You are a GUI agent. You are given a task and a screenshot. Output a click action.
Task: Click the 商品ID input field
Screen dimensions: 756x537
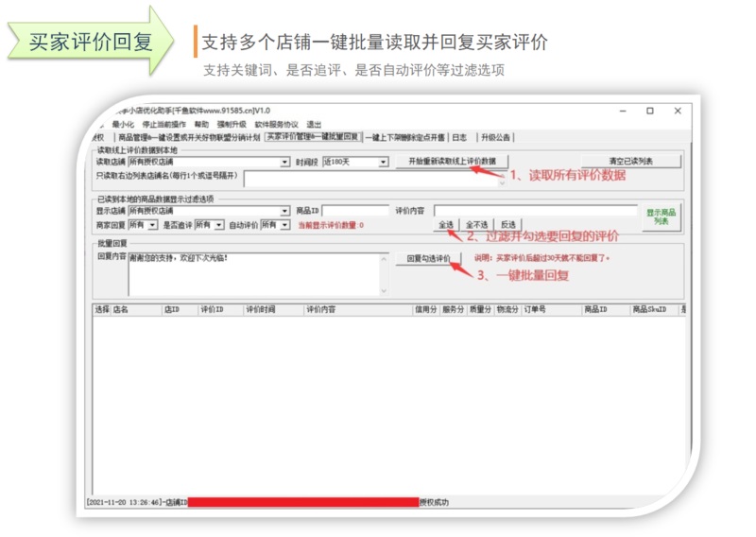[355, 212]
